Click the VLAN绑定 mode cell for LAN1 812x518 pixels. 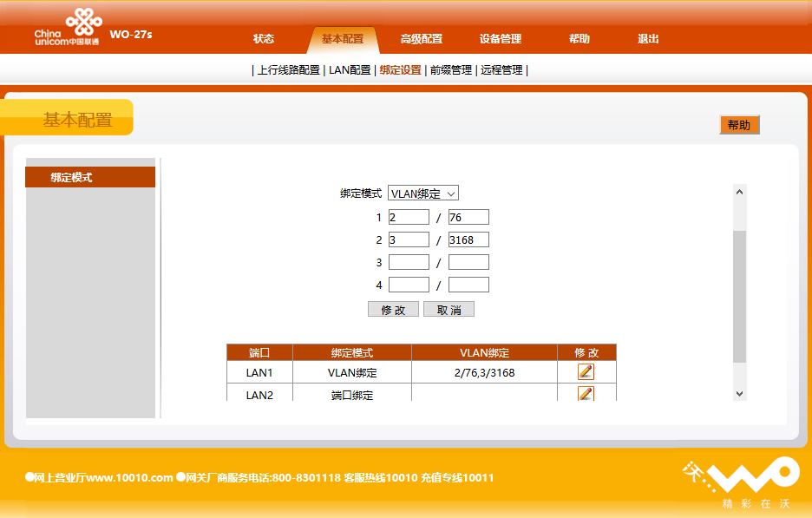click(x=352, y=372)
